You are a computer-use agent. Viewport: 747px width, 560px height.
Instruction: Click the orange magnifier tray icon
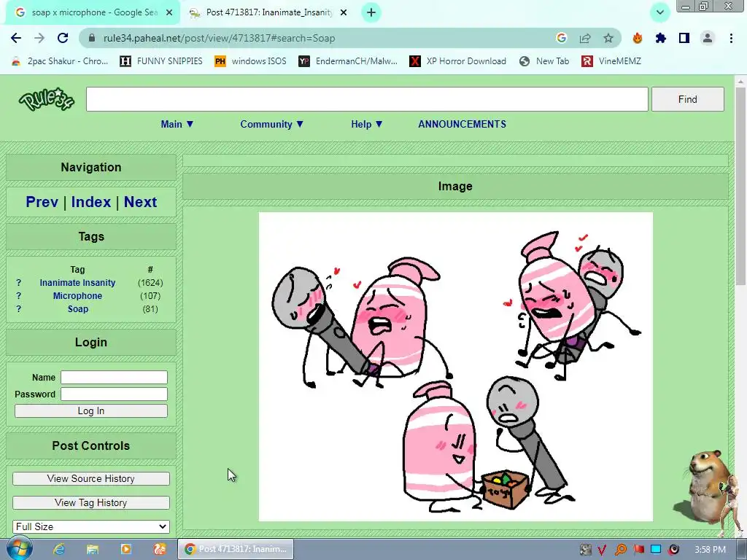pos(620,550)
